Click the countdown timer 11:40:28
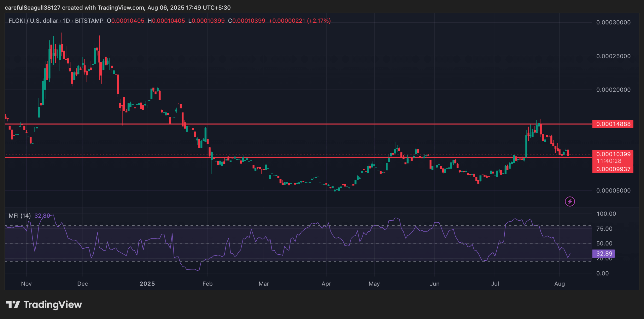This screenshot has height=319, width=644. click(x=609, y=161)
